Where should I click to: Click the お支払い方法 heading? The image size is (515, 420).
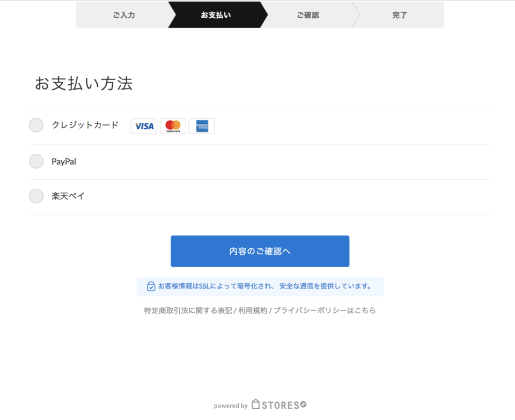[x=84, y=83]
